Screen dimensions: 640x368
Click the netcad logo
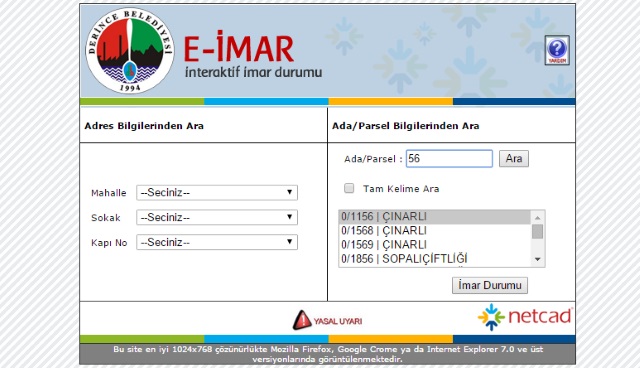tap(525, 317)
